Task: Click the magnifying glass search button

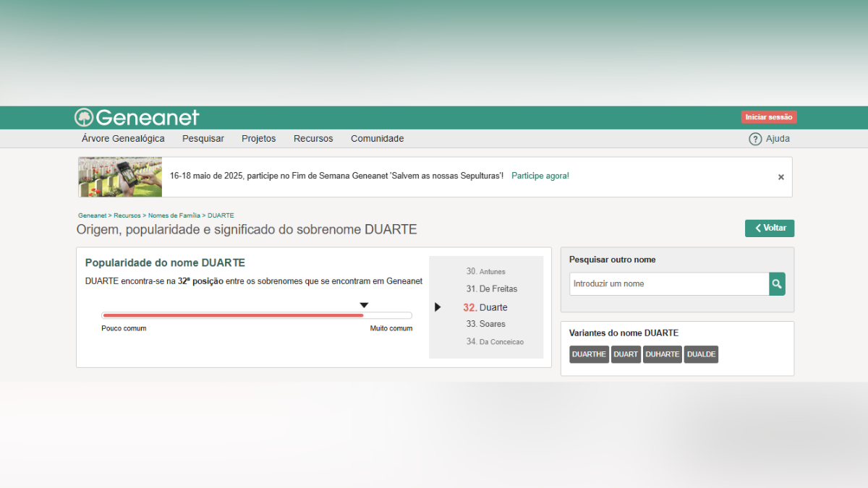Action: click(777, 284)
